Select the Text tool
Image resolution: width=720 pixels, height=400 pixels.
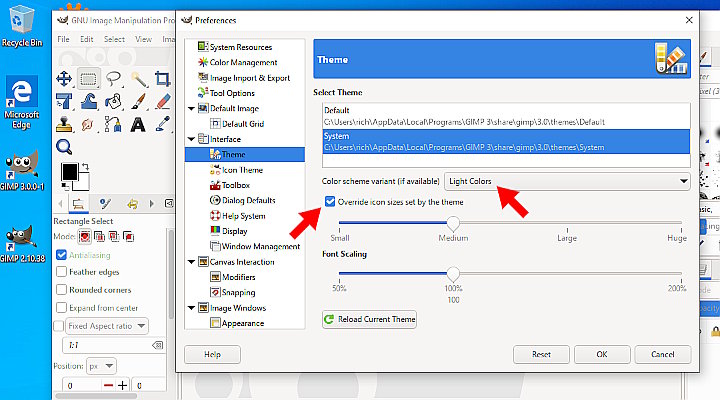point(138,124)
